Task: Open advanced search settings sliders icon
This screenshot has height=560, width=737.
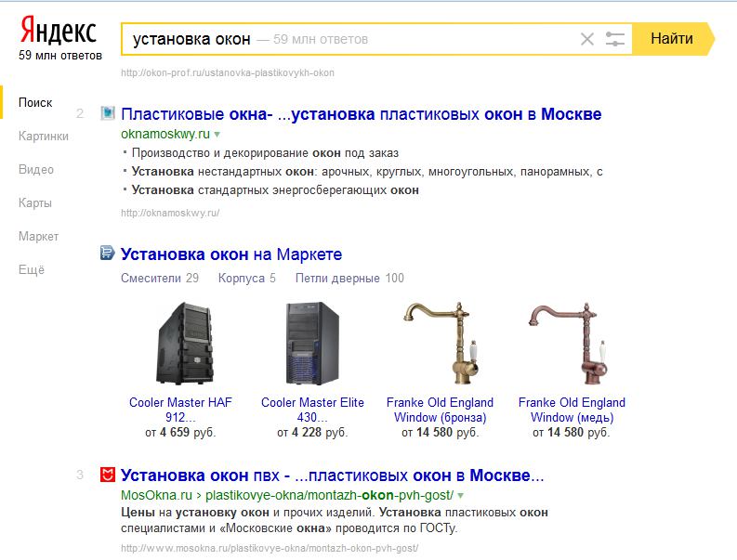Action: click(x=615, y=39)
